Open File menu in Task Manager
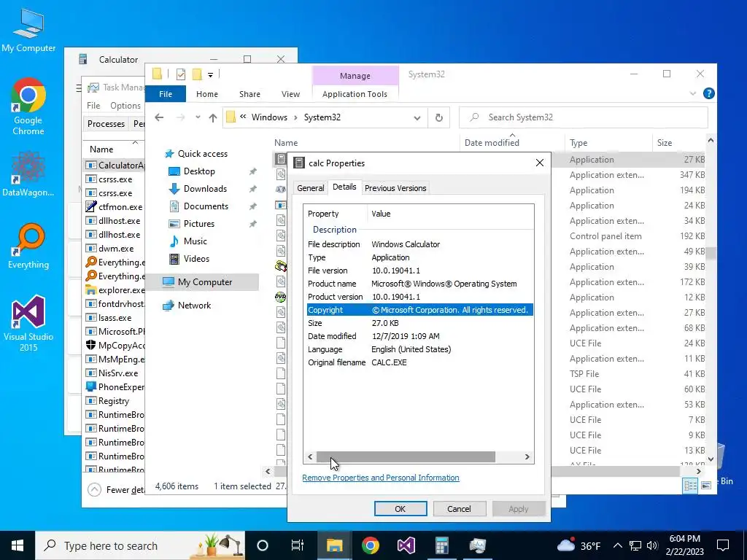This screenshot has width=747, height=560. 93,106
